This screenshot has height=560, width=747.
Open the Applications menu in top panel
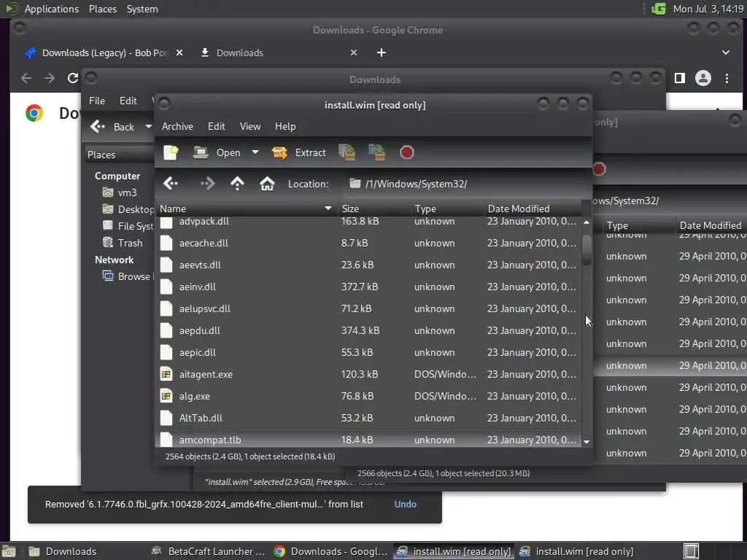(x=52, y=9)
